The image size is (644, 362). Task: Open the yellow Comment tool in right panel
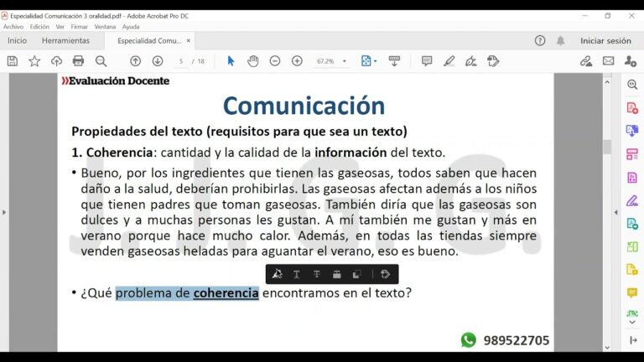(632, 292)
